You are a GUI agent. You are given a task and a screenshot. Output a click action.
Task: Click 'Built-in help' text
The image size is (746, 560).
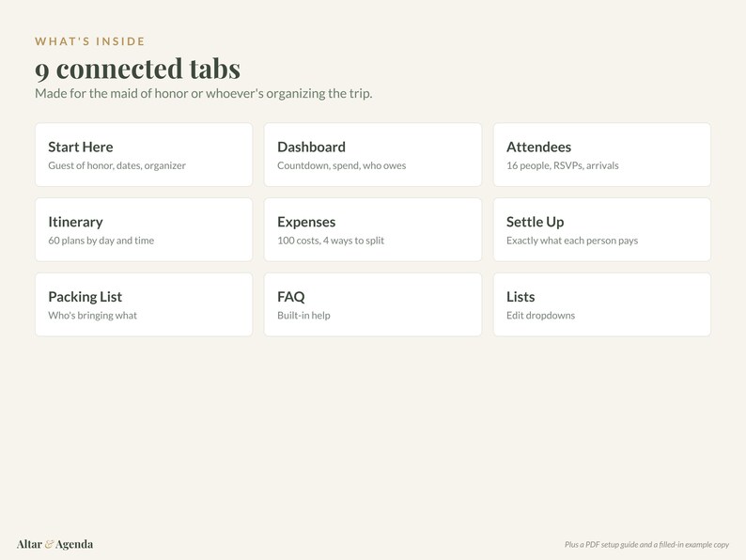pyautogui.click(x=303, y=316)
